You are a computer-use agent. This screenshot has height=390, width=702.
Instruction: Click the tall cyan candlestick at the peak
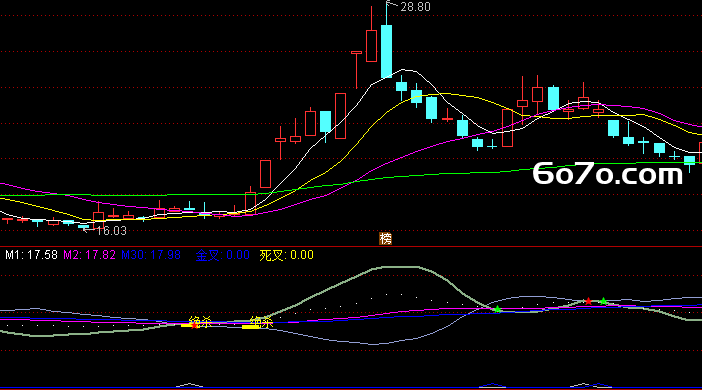pyautogui.click(x=386, y=51)
